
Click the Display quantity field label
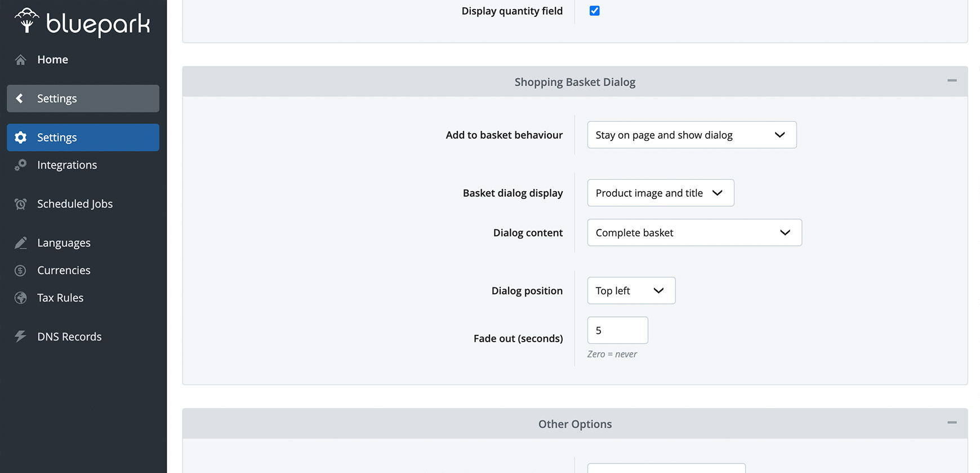[512, 11]
